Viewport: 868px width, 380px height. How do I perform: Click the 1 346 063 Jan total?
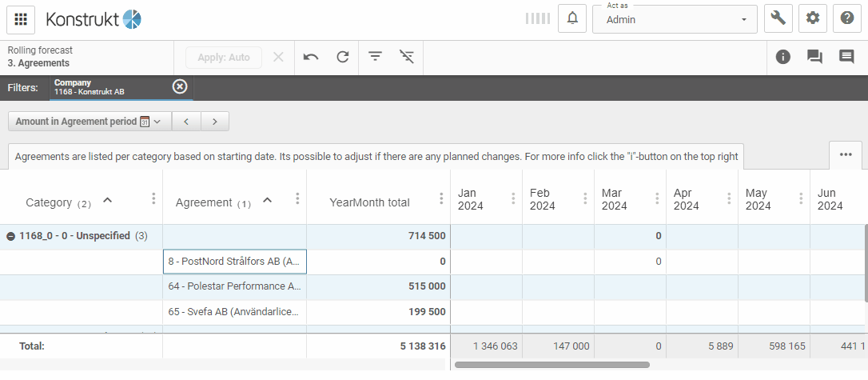click(487, 346)
